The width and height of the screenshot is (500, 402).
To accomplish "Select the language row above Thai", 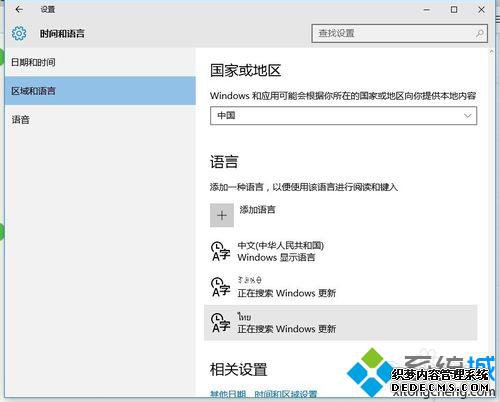I will [341, 287].
